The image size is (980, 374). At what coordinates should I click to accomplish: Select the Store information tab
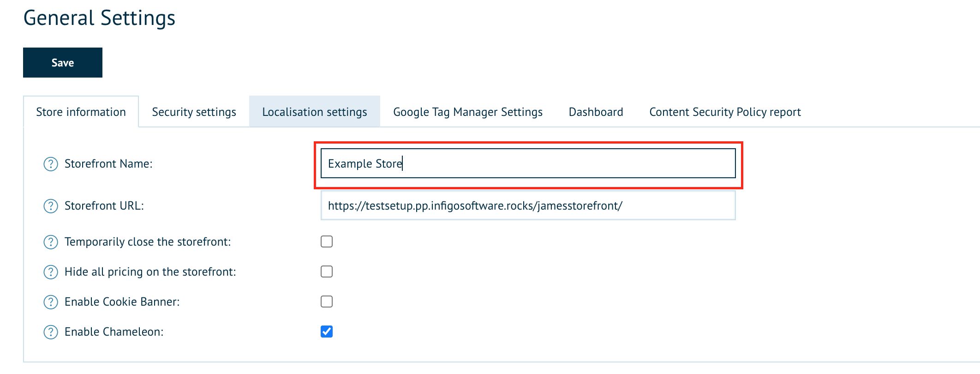coord(81,112)
